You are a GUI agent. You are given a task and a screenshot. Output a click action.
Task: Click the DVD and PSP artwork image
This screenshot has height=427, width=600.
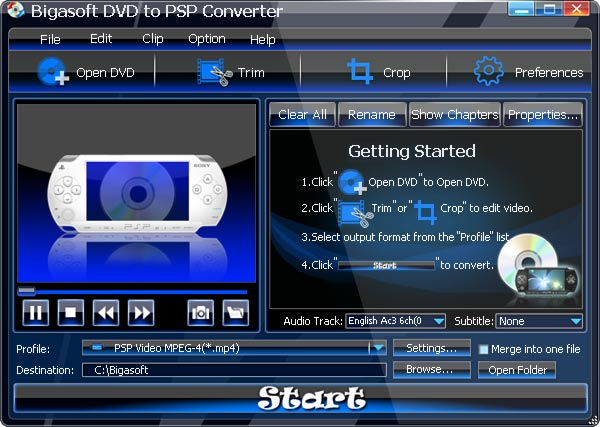click(539, 267)
